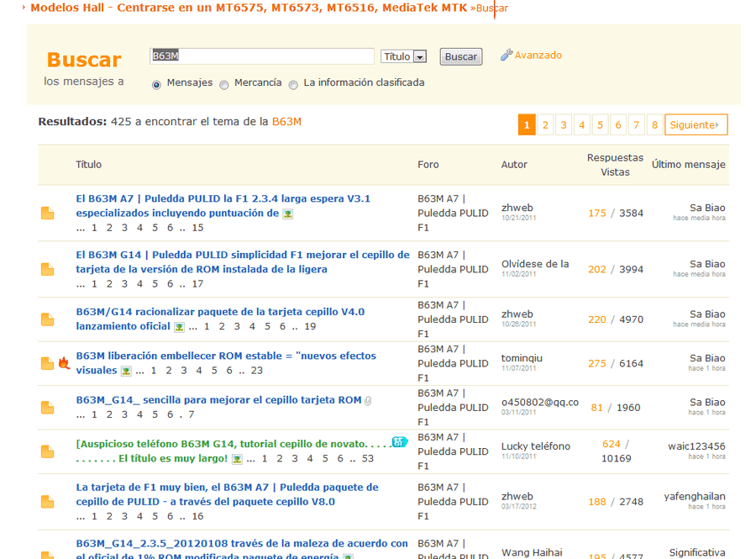
Task: Click views count 10169
Action: click(x=617, y=458)
